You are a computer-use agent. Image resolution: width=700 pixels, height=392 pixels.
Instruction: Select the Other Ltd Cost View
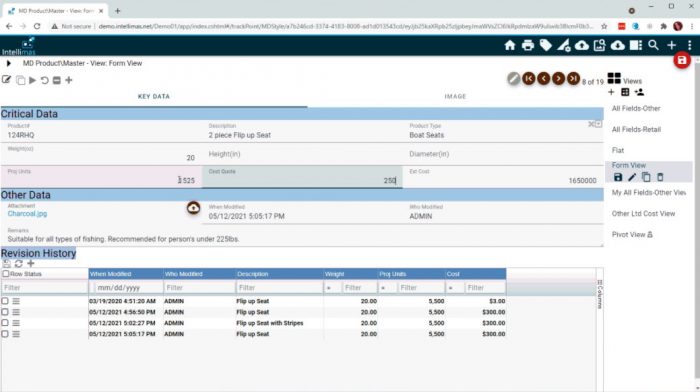click(x=643, y=213)
